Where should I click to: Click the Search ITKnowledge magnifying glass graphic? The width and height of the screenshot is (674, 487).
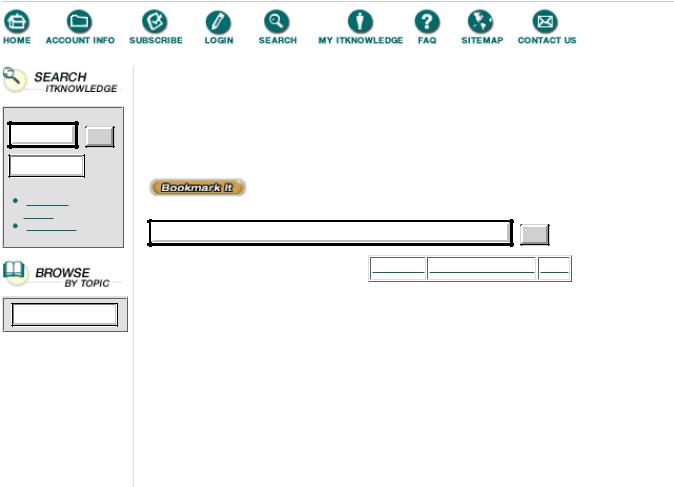(x=14, y=79)
